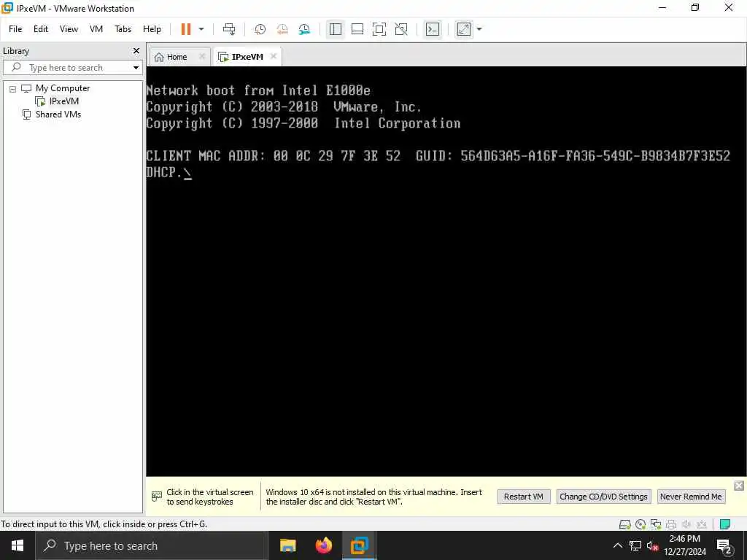Open Snapshot Manager with the clock-wrench icon

point(304,29)
